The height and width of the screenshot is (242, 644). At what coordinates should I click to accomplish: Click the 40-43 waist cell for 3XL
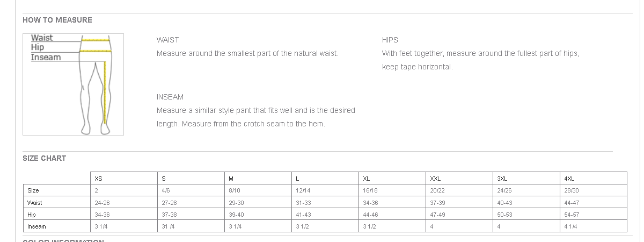tap(505, 203)
